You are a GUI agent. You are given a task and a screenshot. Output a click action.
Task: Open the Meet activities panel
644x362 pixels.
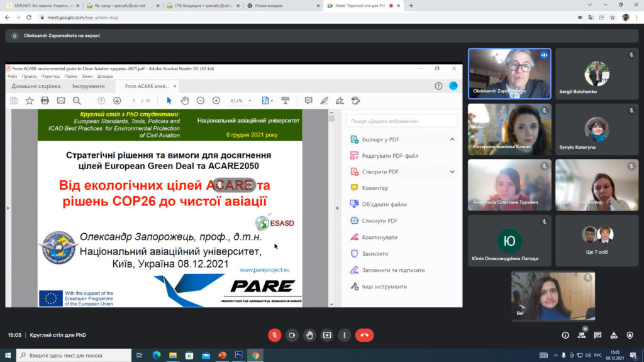click(x=614, y=335)
